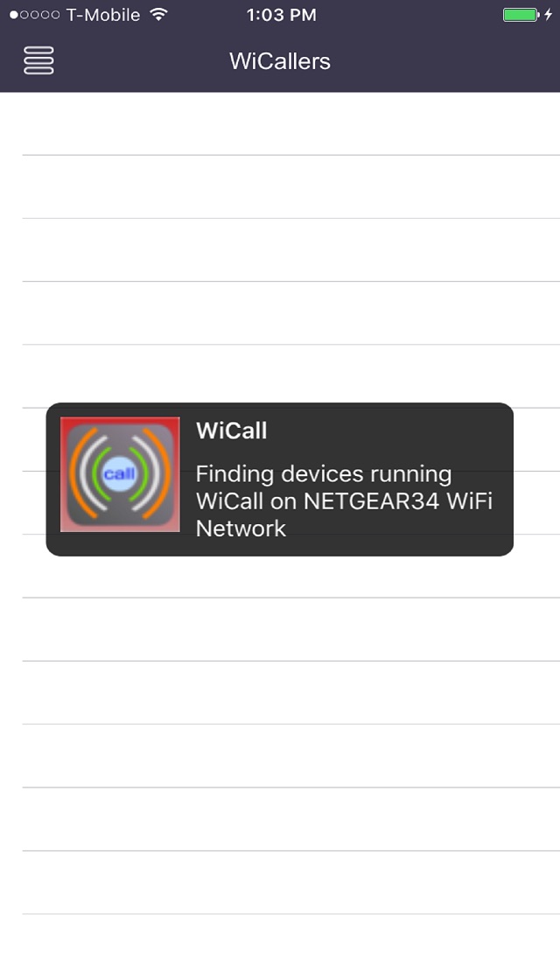Select the third empty list row
560x959 pixels.
[x=291, y=250]
